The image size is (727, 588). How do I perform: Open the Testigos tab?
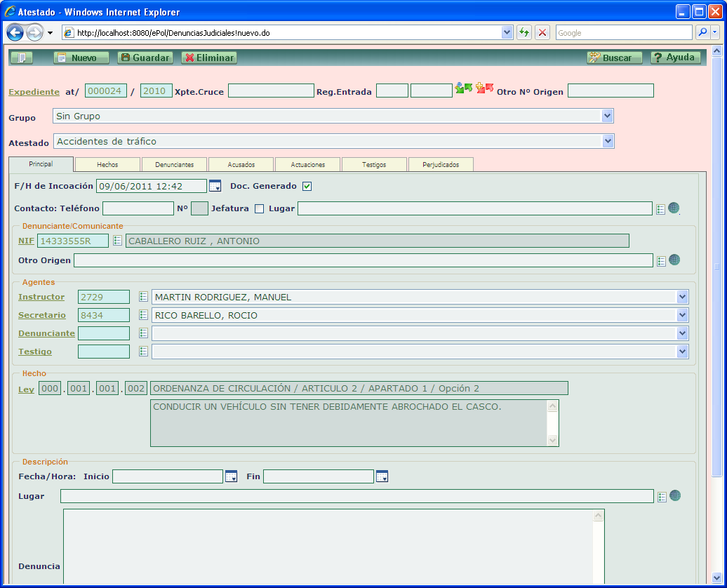(374, 164)
